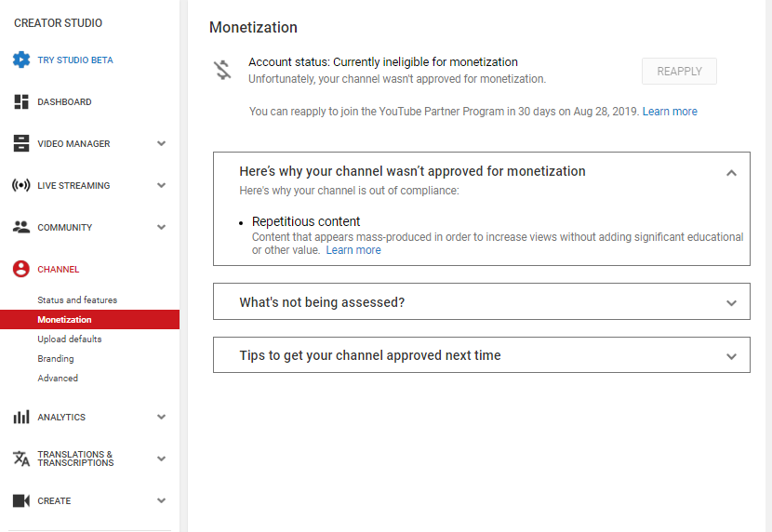Follow Learn more link about repetitious content
Viewport: 772px width, 532px height.
[x=353, y=250]
